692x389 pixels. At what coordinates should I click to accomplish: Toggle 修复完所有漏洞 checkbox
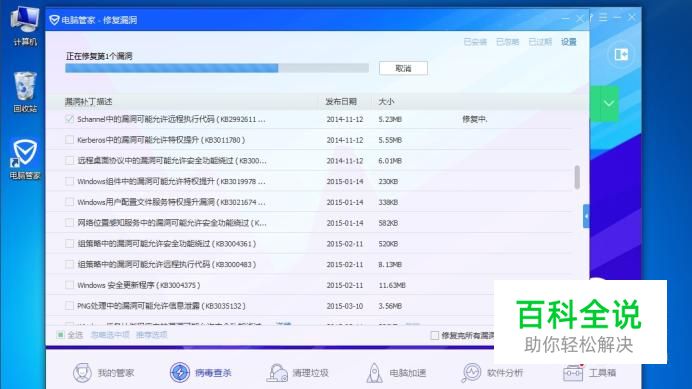coord(435,336)
